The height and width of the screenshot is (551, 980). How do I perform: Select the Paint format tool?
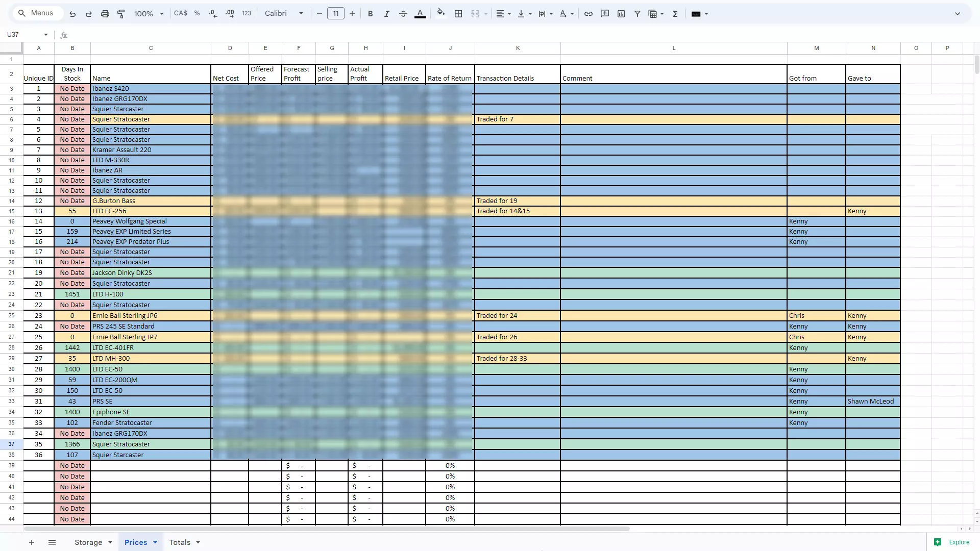(x=121, y=14)
